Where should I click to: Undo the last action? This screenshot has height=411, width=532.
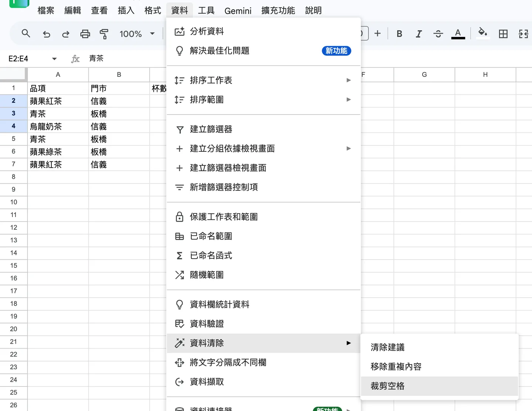pyautogui.click(x=46, y=34)
